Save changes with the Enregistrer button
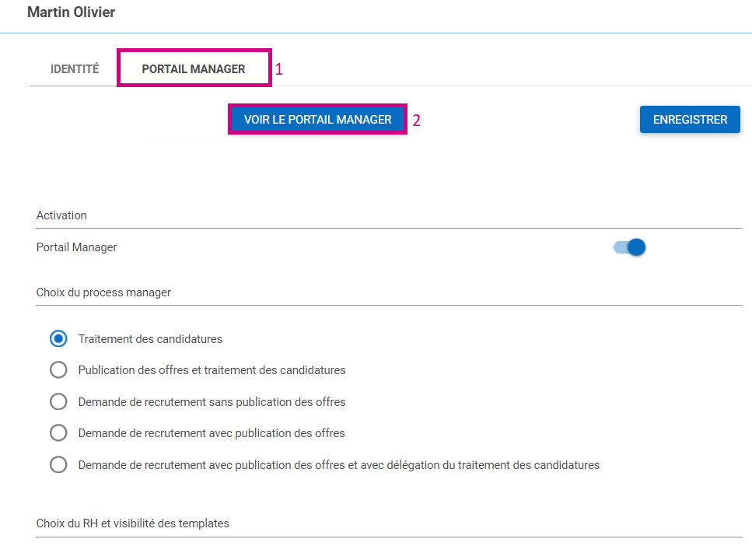The height and width of the screenshot is (560, 752). click(690, 120)
